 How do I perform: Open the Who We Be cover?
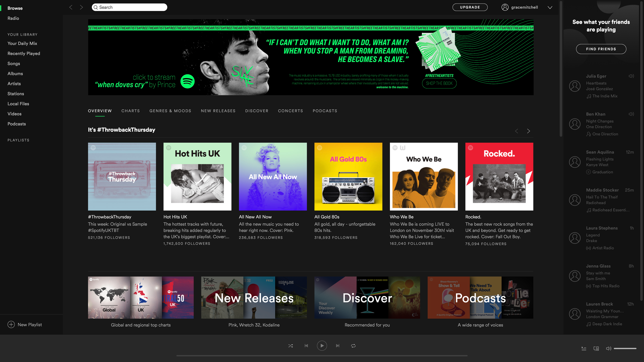coord(424,177)
